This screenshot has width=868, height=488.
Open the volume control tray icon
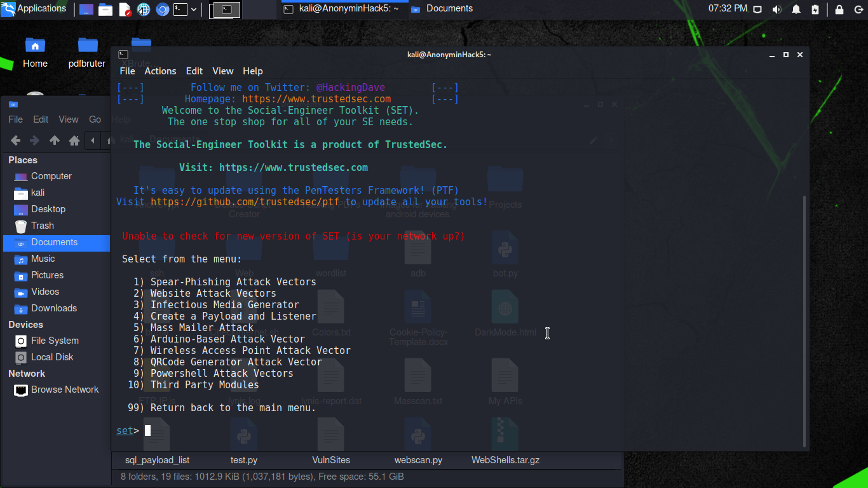(776, 10)
